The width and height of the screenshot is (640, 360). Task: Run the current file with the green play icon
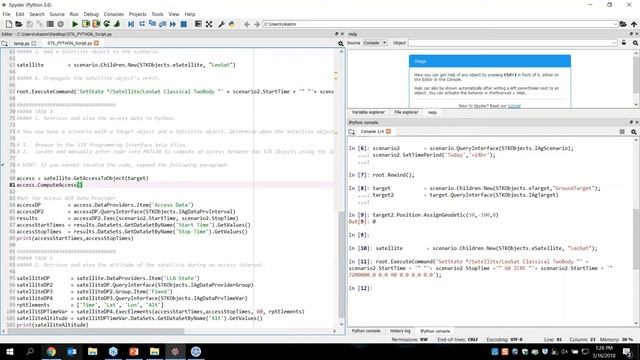pos(75,24)
